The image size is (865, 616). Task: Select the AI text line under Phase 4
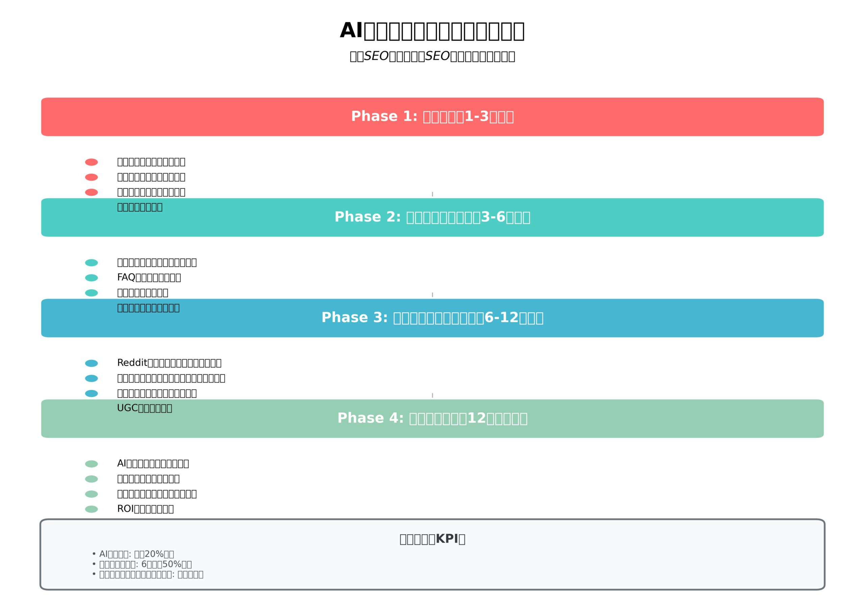click(153, 464)
